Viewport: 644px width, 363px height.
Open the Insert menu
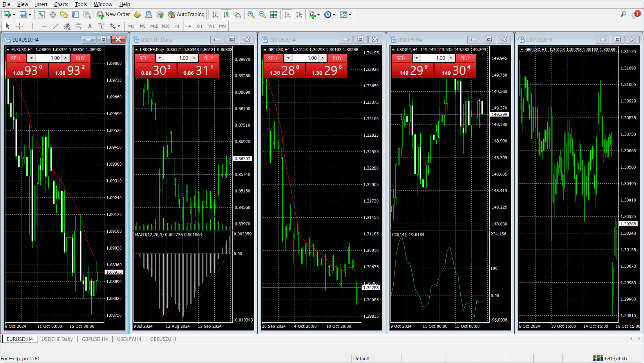[x=41, y=4]
